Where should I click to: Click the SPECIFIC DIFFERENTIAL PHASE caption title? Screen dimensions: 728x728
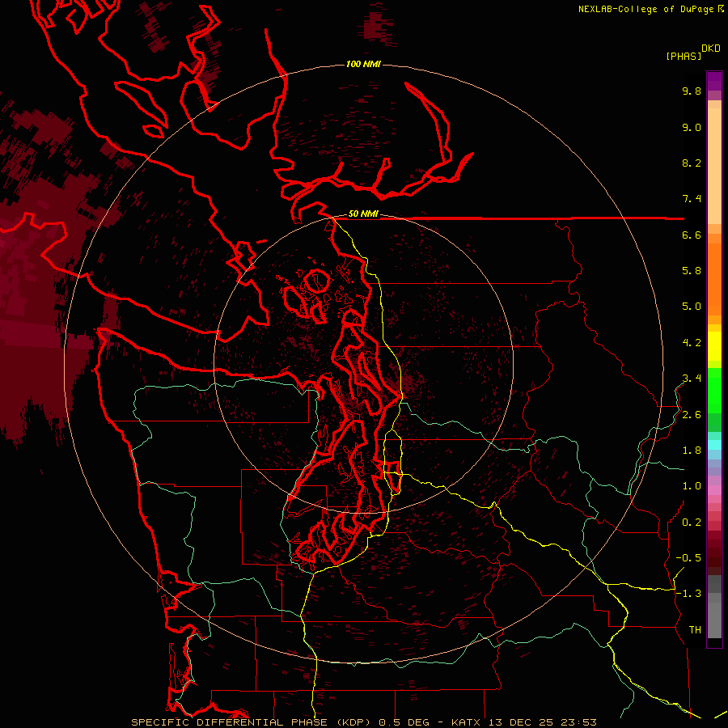pyautogui.click(x=230, y=722)
